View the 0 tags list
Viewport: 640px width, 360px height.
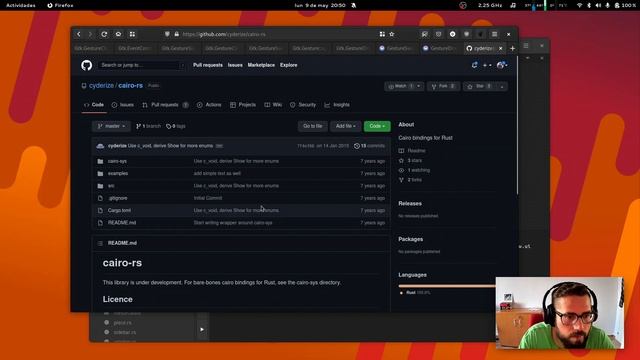(x=176, y=127)
